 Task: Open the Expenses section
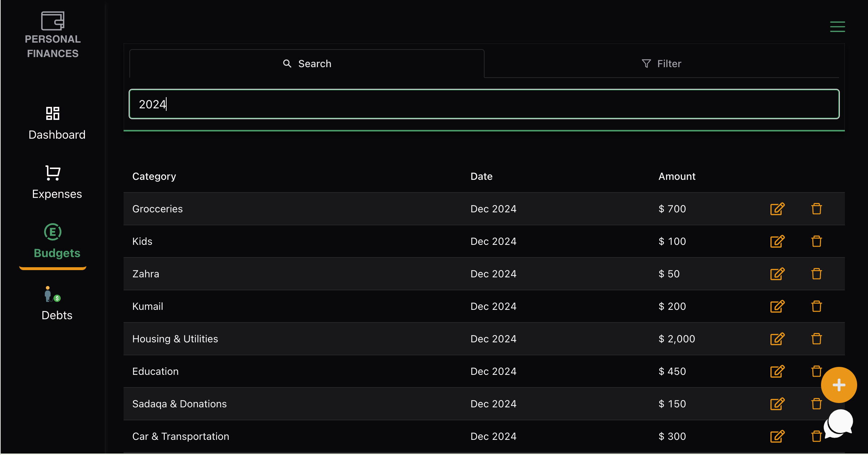[x=57, y=183]
